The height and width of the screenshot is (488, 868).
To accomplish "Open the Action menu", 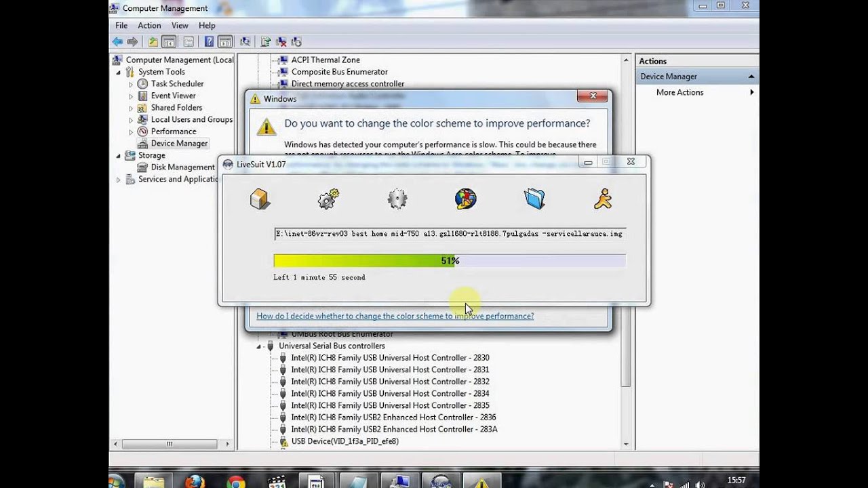I will click(149, 25).
